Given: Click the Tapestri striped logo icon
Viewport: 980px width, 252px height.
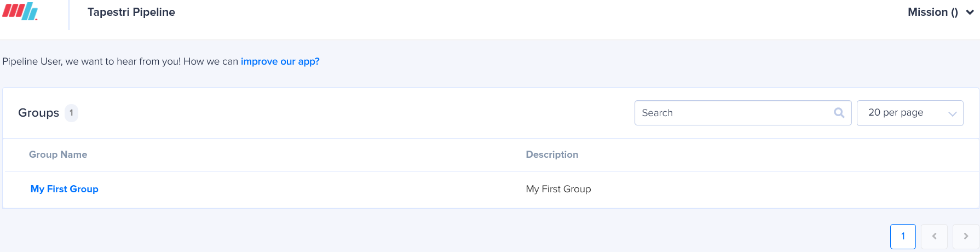Looking at the screenshot, I should (x=20, y=11).
